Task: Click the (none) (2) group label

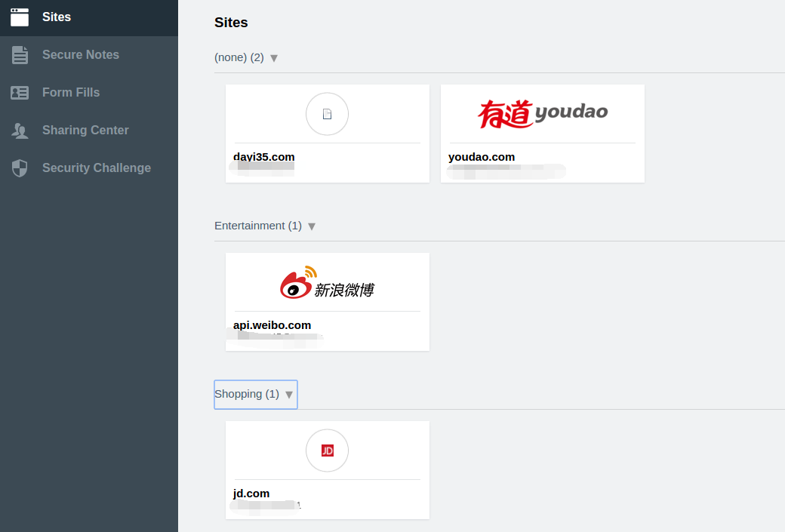Action: [239, 57]
